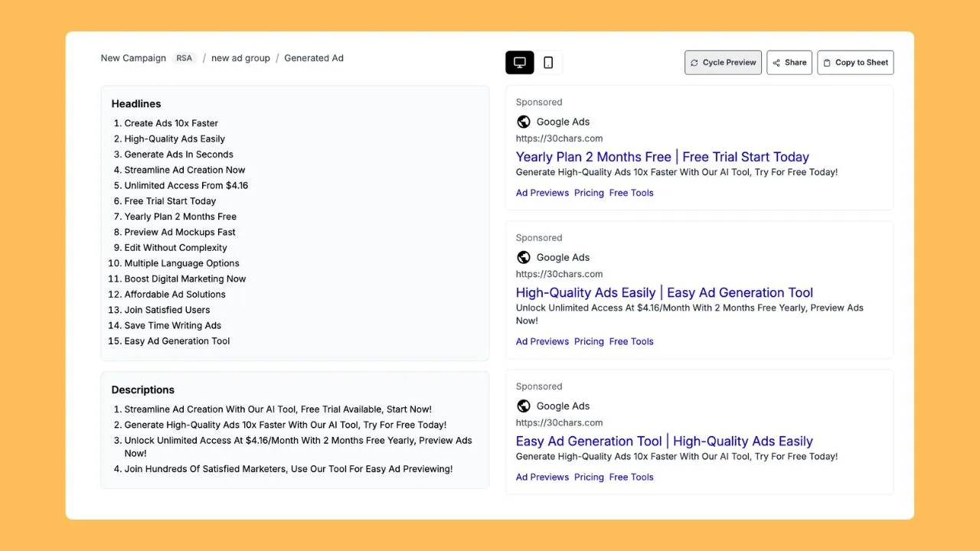Select headline 7 Yearly Plan 2 Months Free
Screen dimensions: 980x551
click(x=181, y=217)
